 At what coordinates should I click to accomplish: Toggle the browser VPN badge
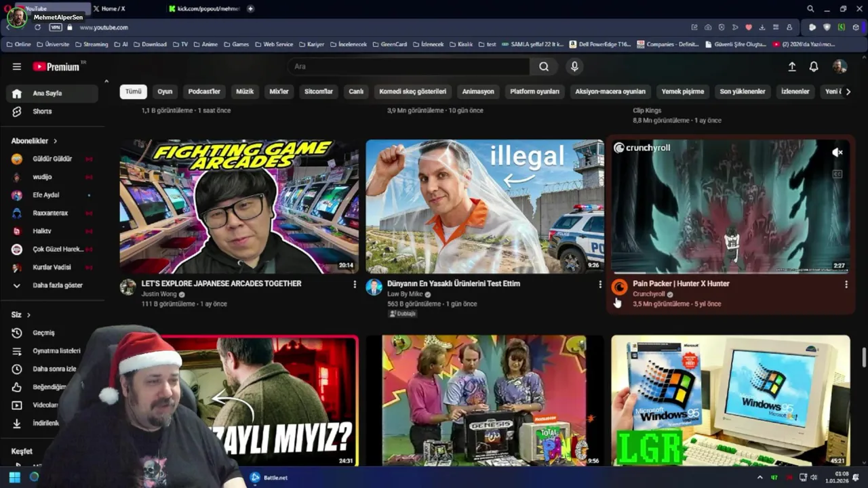coord(56,27)
